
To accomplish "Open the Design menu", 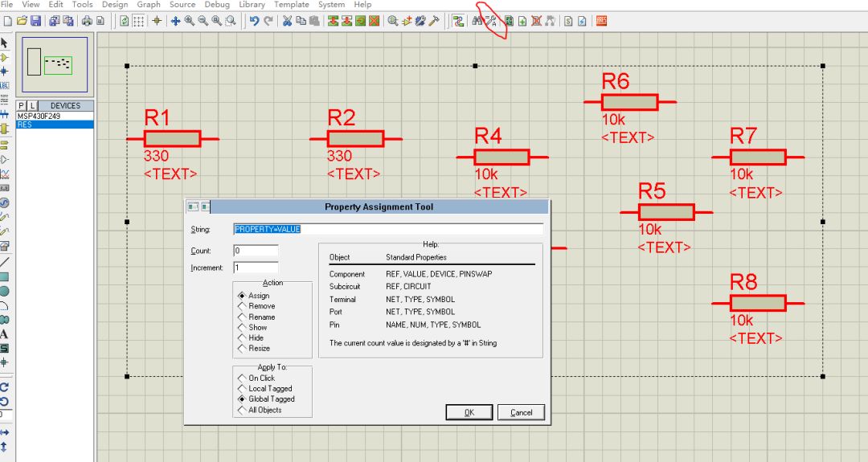I will pos(115,5).
